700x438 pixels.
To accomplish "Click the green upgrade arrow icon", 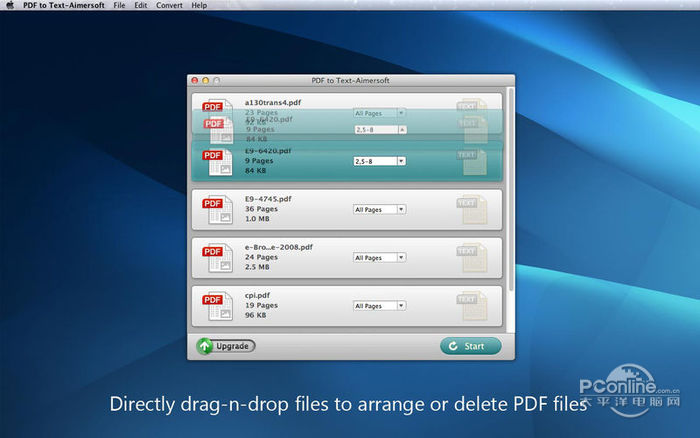I will (x=205, y=346).
